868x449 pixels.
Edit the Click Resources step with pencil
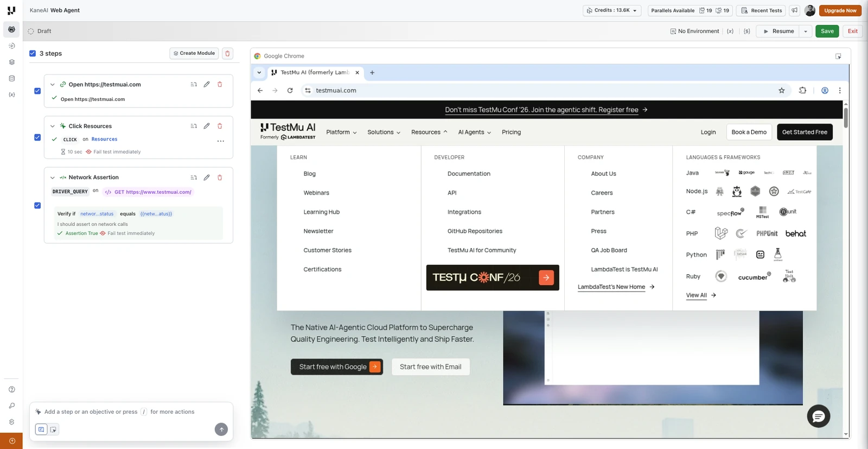(x=207, y=126)
